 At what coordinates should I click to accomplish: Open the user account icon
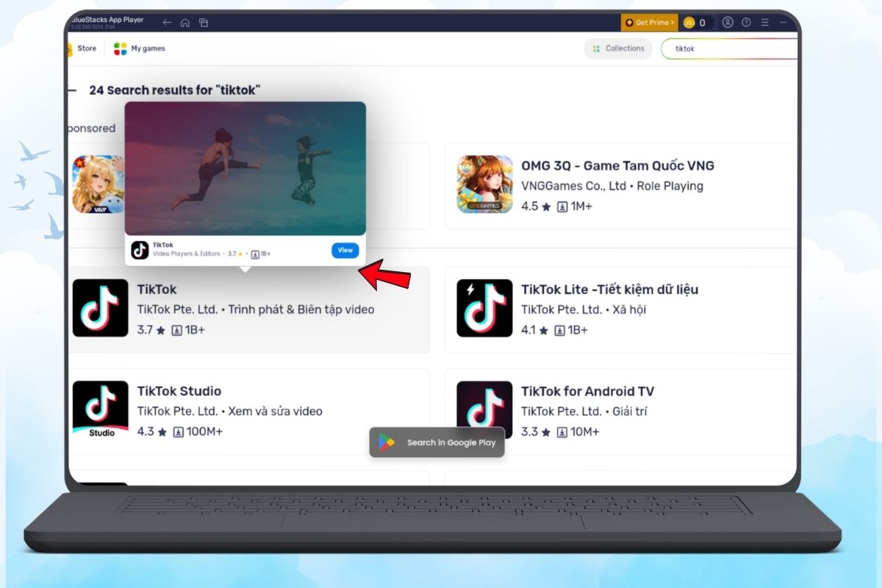click(728, 23)
